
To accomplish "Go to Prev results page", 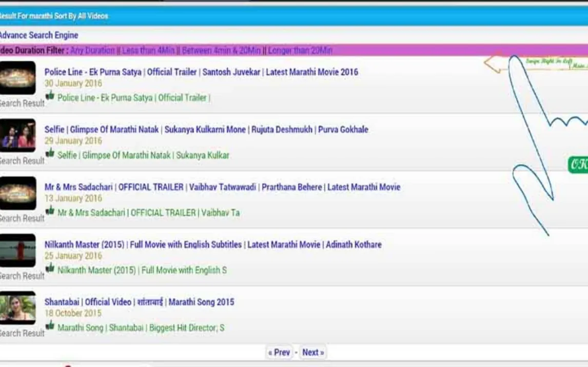I will pos(279,352).
